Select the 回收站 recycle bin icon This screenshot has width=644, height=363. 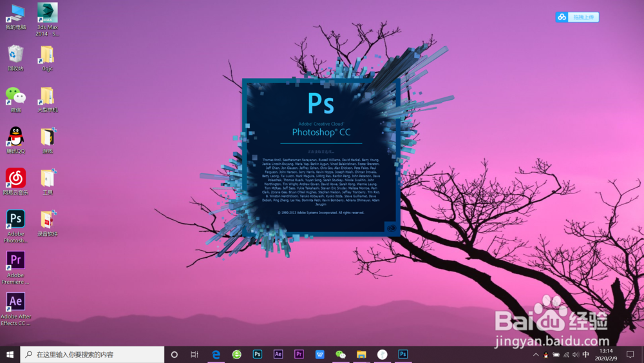click(15, 58)
